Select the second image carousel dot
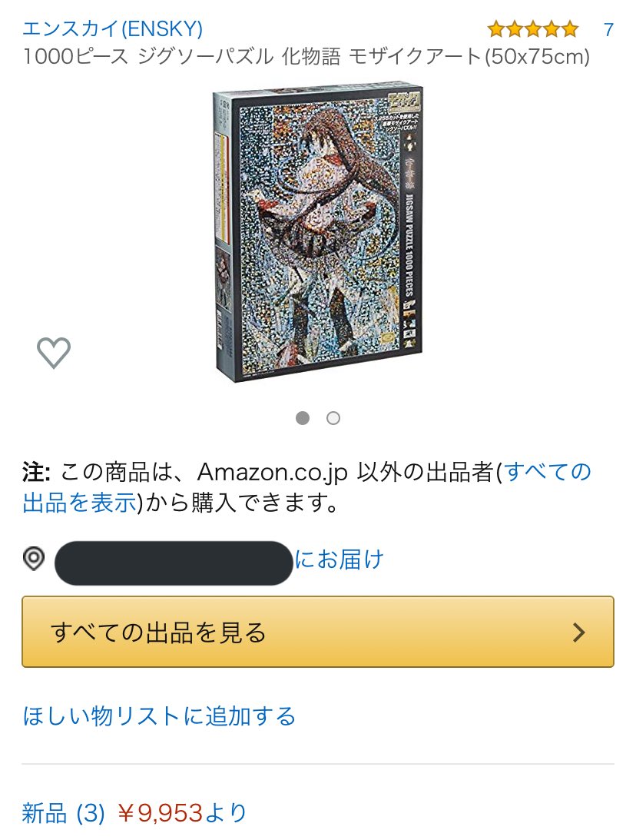This screenshot has width=636, height=840. point(333,418)
